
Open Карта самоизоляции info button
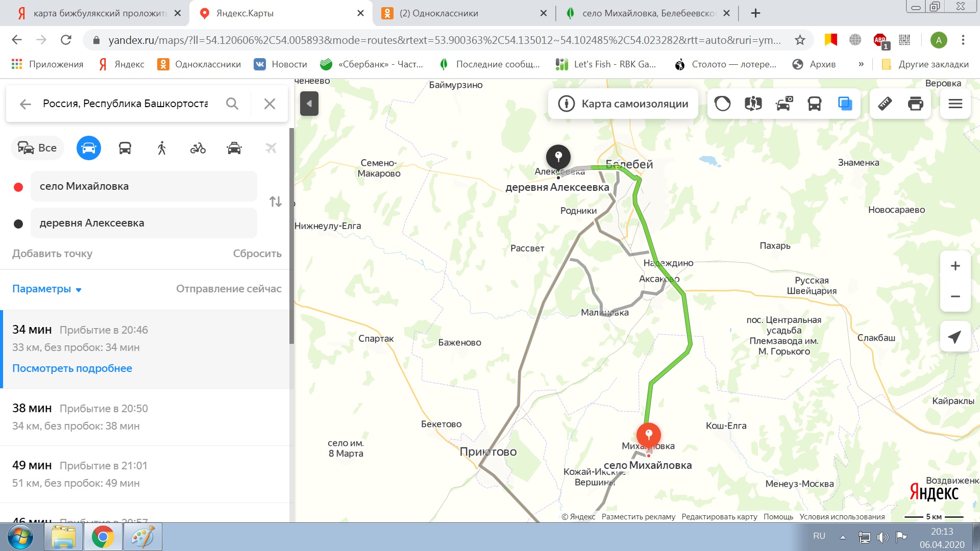(623, 104)
